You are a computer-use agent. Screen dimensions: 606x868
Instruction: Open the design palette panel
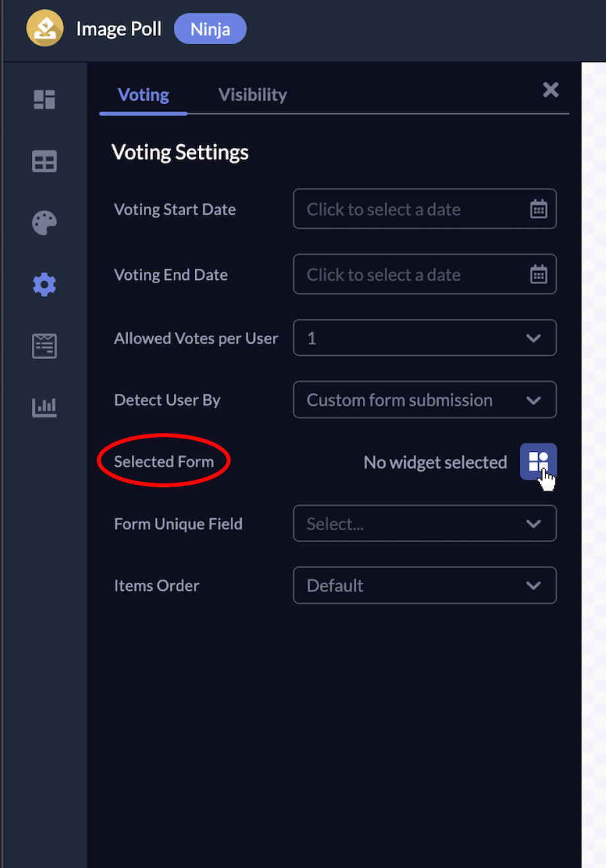43,223
